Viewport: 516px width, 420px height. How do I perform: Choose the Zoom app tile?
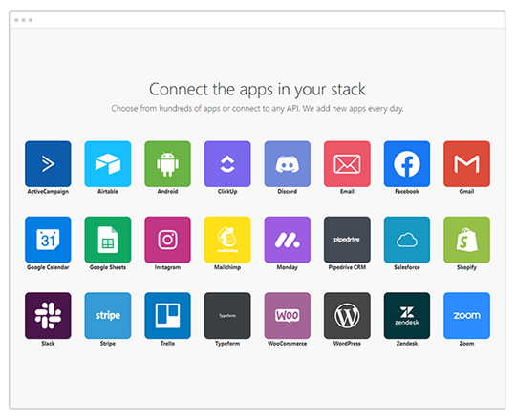tap(466, 316)
